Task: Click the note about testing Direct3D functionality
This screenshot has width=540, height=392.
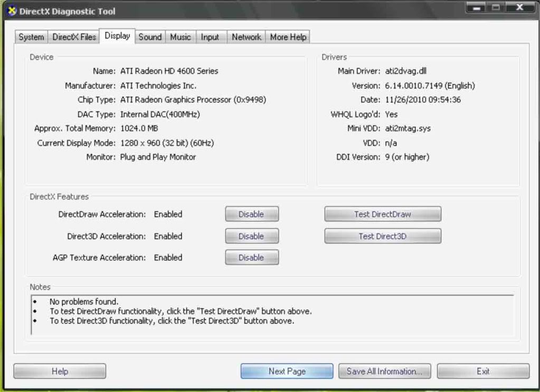Action: [172, 321]
